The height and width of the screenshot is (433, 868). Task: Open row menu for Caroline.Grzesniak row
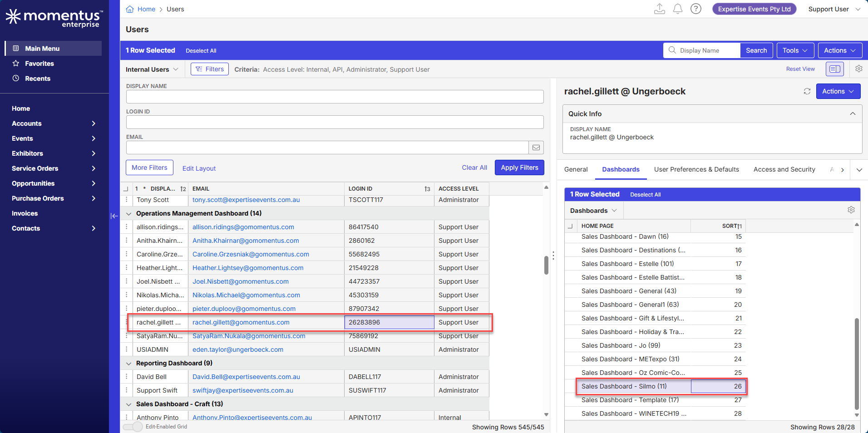(x=127, y=254)
